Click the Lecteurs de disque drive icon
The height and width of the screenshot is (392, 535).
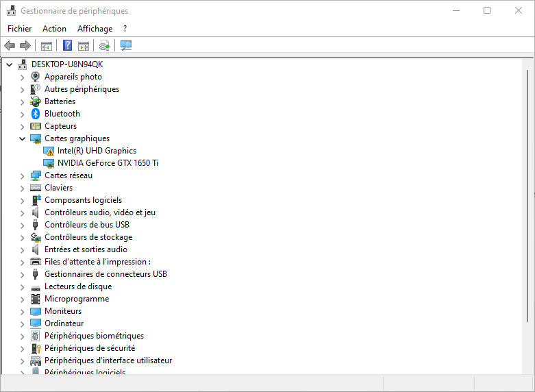pyautogui.click(x=36, y=288)
